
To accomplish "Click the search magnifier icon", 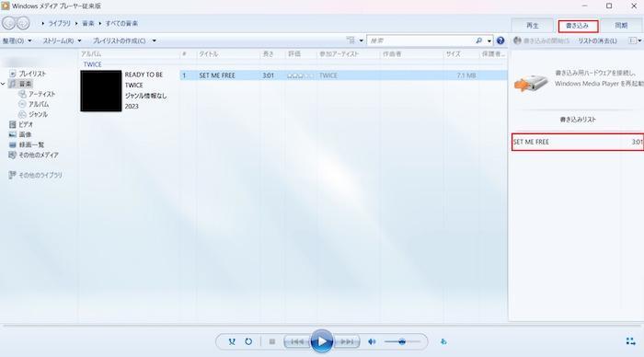I will coord(479,40).
